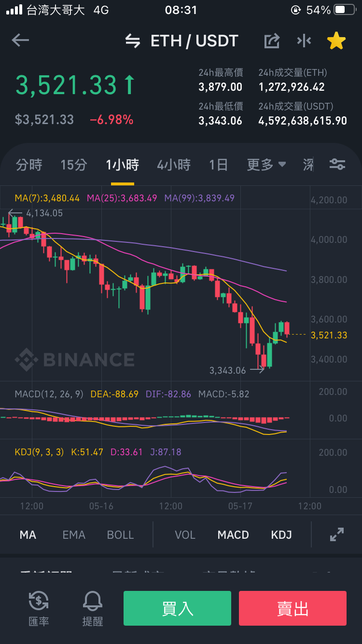The image size is (362, 644).
Task: Select the 1日 interval tab
Action: (219, 165)
